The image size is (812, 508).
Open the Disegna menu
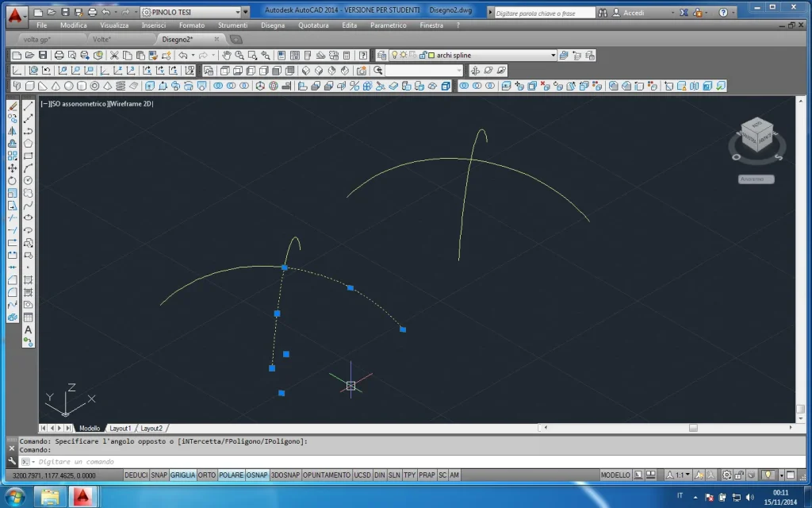[272, 25]
